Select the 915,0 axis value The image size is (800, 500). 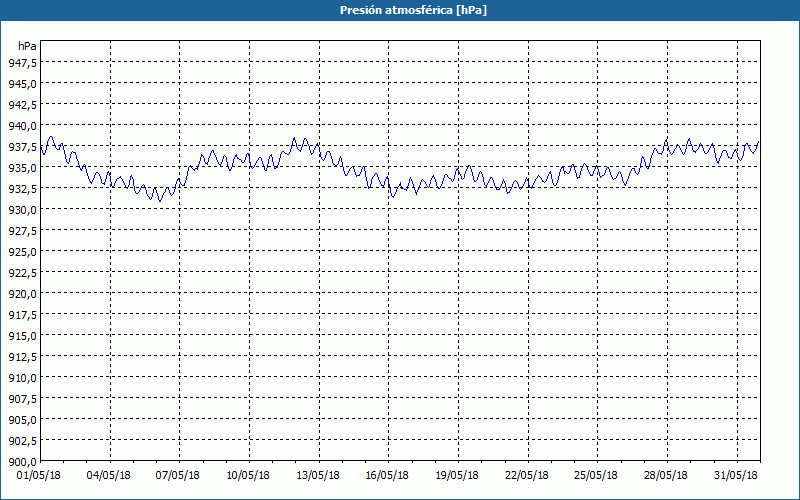[x=22, y=336]
